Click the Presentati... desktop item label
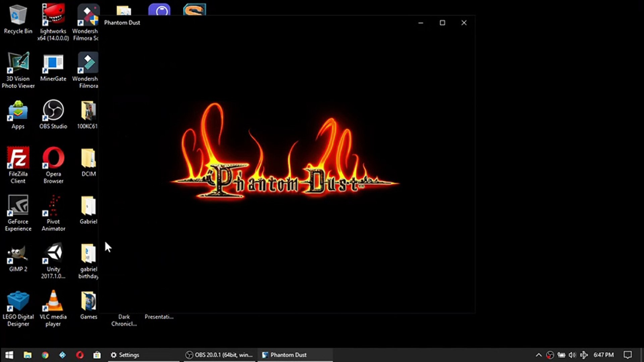Viewport: 644px width, 362px height. (x=159, y=317)
